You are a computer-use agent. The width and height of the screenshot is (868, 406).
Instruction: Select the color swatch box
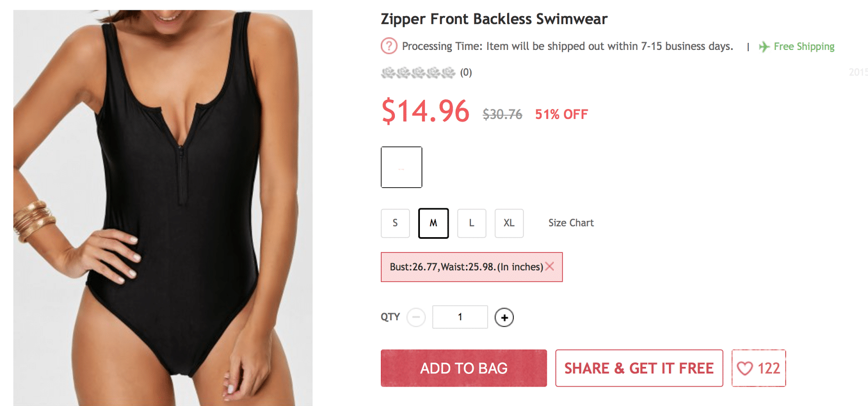point(401,167)
